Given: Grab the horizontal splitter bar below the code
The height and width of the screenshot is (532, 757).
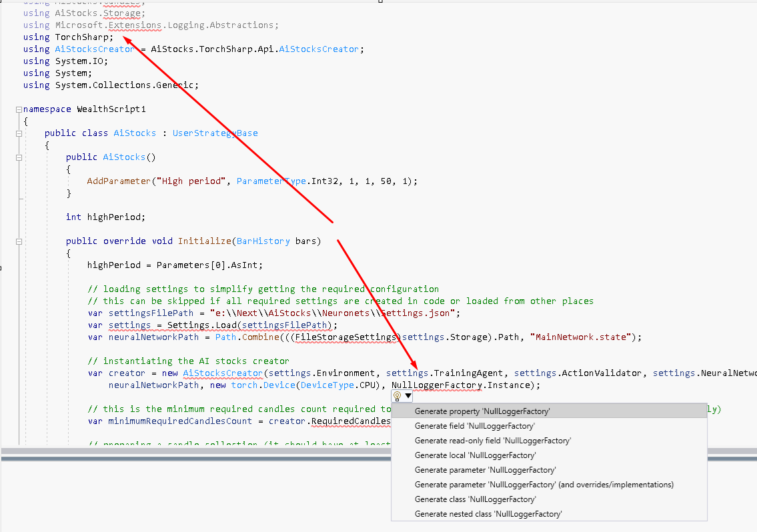Looking at the screenshot, I should tap(378, 454).
